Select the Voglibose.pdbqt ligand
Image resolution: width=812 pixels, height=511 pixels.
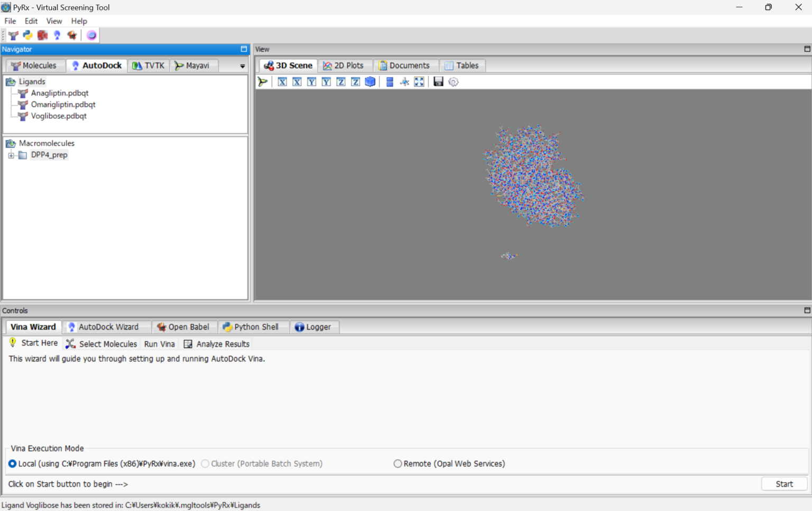point(59,116)
